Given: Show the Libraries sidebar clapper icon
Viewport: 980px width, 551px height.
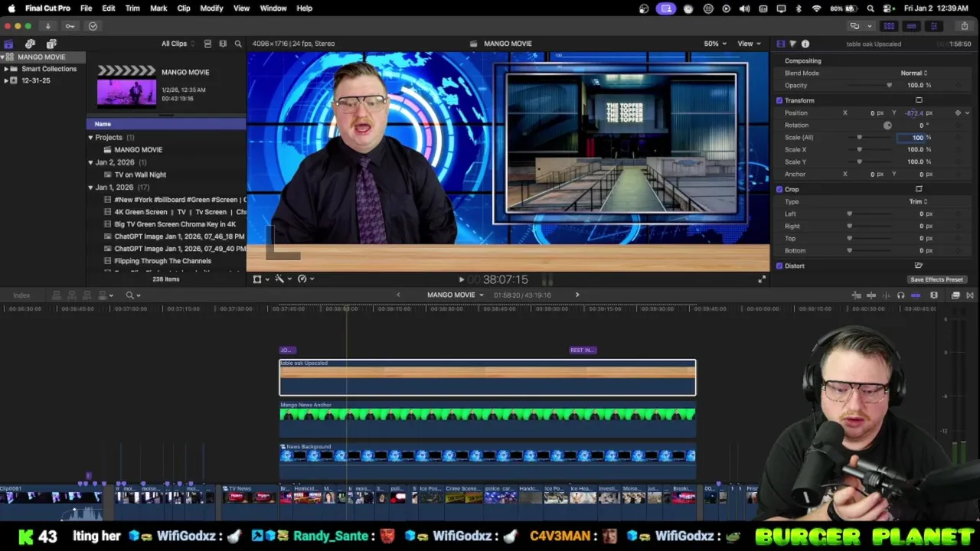Looking at the screenshot, I should 8,44.
